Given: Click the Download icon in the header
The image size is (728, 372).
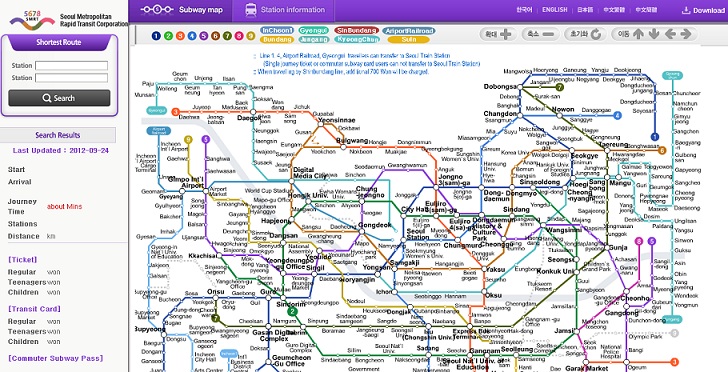Looking at the screenshot, I should pos(685,10).
